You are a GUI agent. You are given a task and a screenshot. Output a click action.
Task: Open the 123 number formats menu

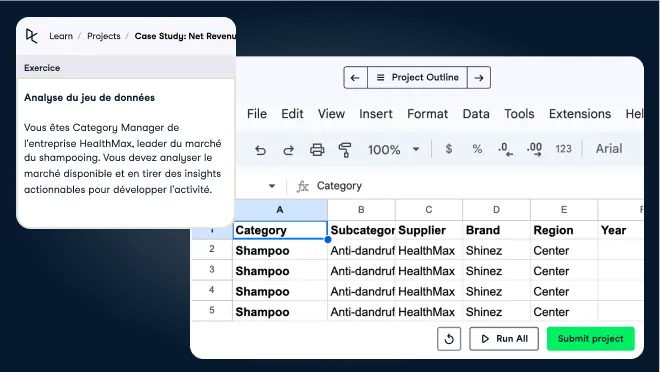click(x=563, y=149)
